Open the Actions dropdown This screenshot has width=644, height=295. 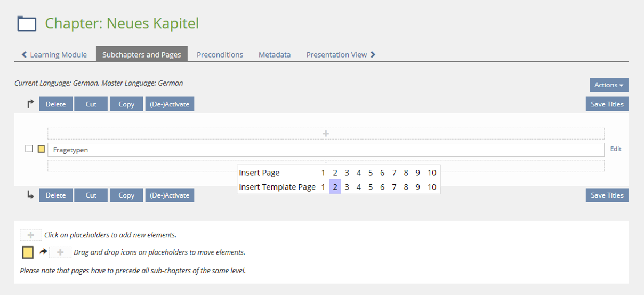tap(608, 85)
